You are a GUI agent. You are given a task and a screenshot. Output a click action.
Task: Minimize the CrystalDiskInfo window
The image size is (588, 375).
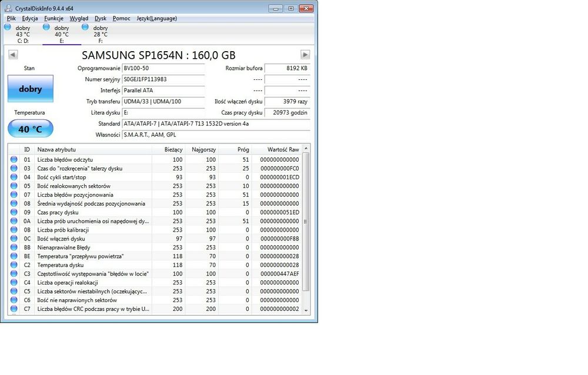click(276, 8)
